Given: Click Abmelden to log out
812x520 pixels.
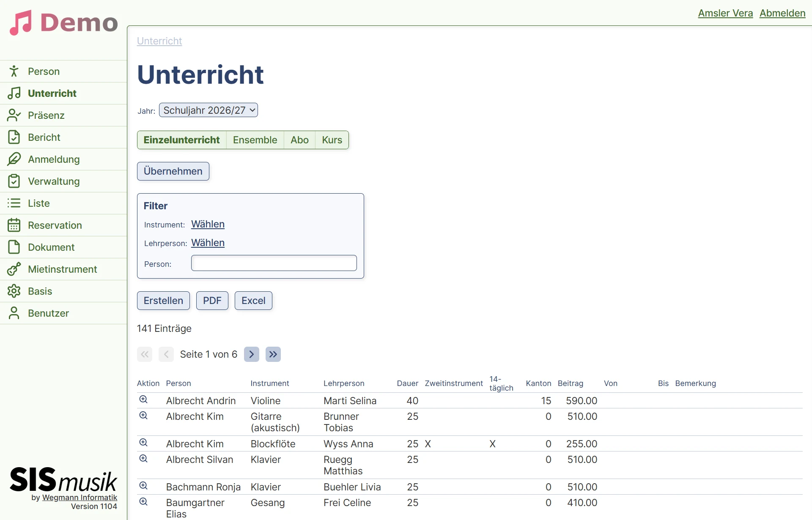Looking at the screenshot, I should point(782,13).
